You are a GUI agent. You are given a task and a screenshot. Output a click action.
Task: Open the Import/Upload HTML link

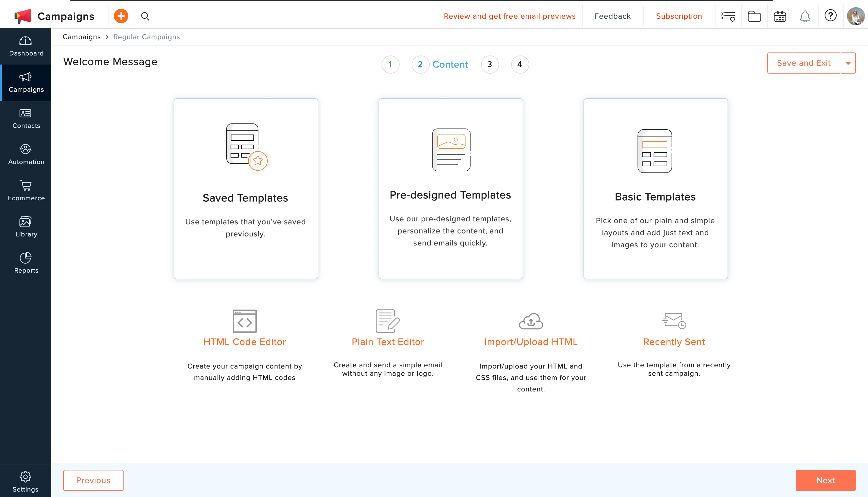coord(531,342)
